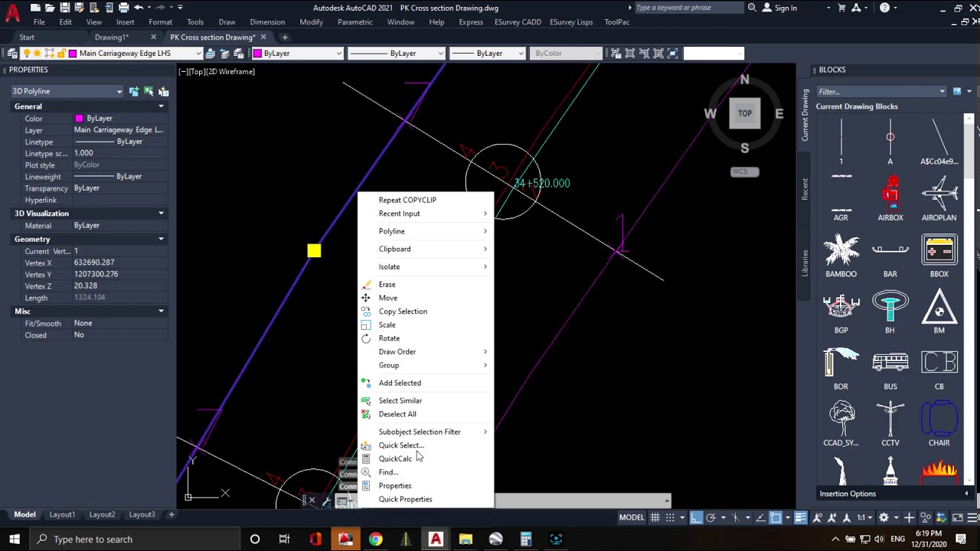The width and height of the screenshot is (980, 551).
Task: Click the WCS coordinate system dropdown
Action: point(745,171)
